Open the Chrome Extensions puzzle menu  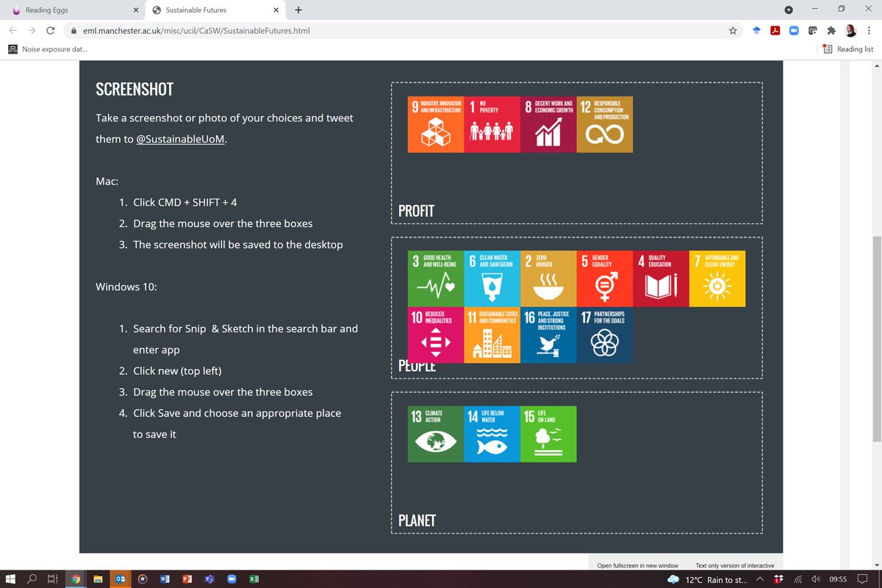tap(831, 31)
